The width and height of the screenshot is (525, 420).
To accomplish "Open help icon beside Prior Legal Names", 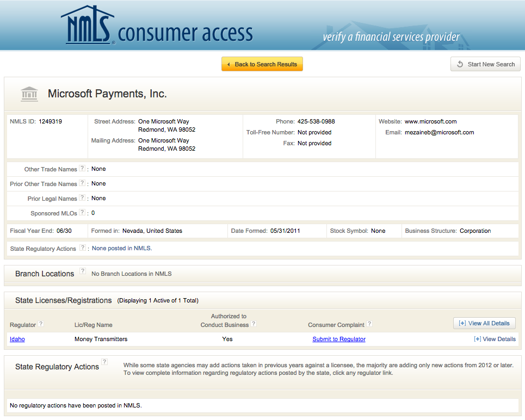I will tap(82, 198).
